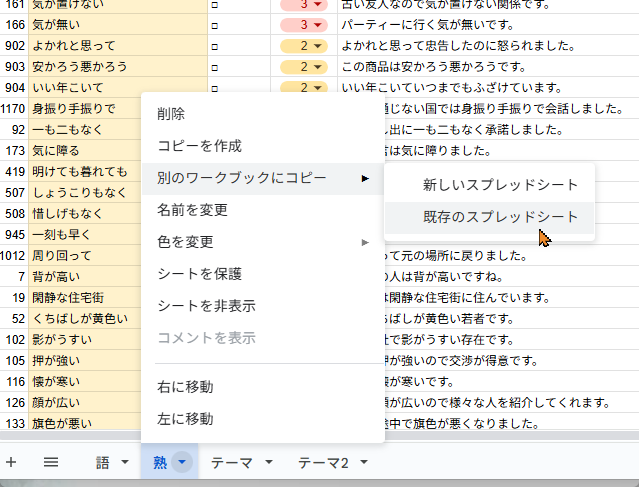
Task: Open the 語 tab dropdown arrow
Action: 125,462
